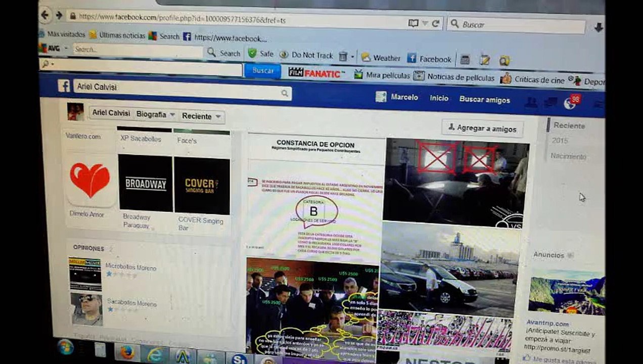Viewport: 643px width, 364px height.
Task: Open Broadway Paraguay page thumbnail
Action: click(146, 183)
